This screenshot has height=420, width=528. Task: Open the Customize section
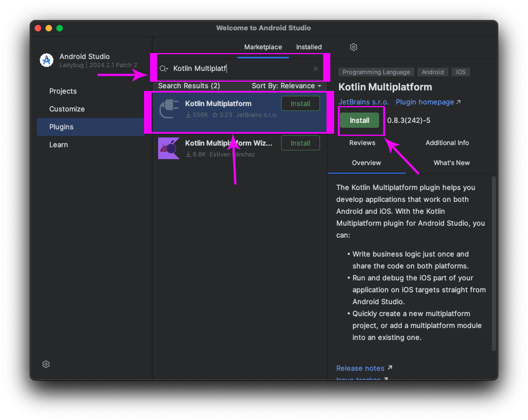pyautogui.click(x=67, y=109)
